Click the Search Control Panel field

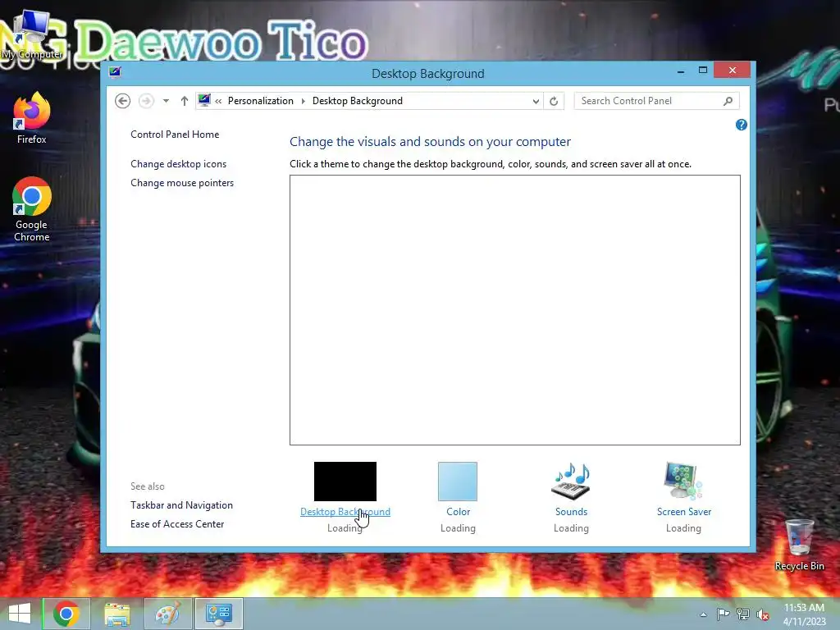656,101
